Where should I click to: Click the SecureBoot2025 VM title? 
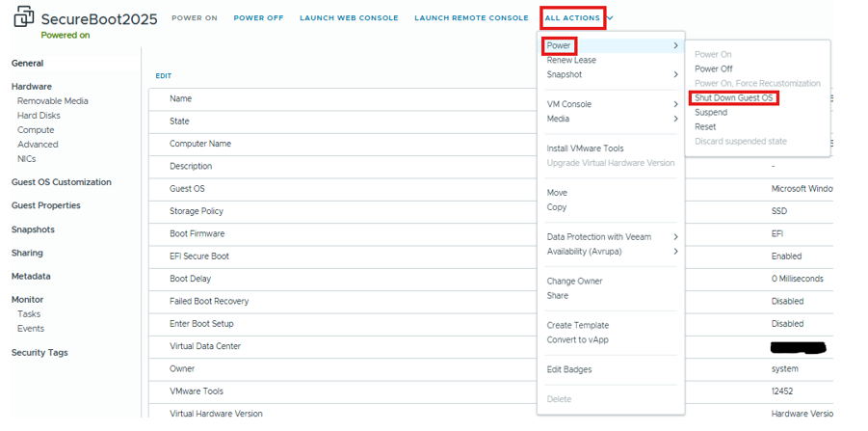pos(99,19)
